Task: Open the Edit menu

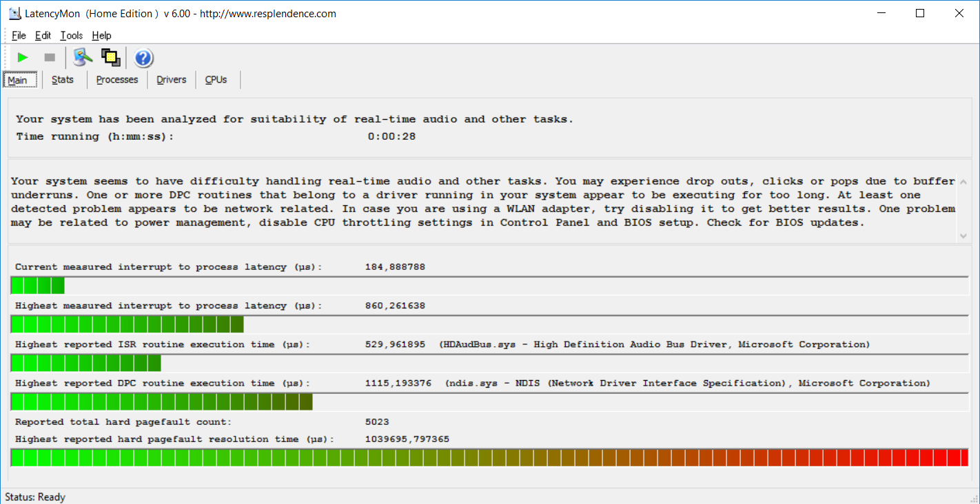Action: (x=43, y=36)
